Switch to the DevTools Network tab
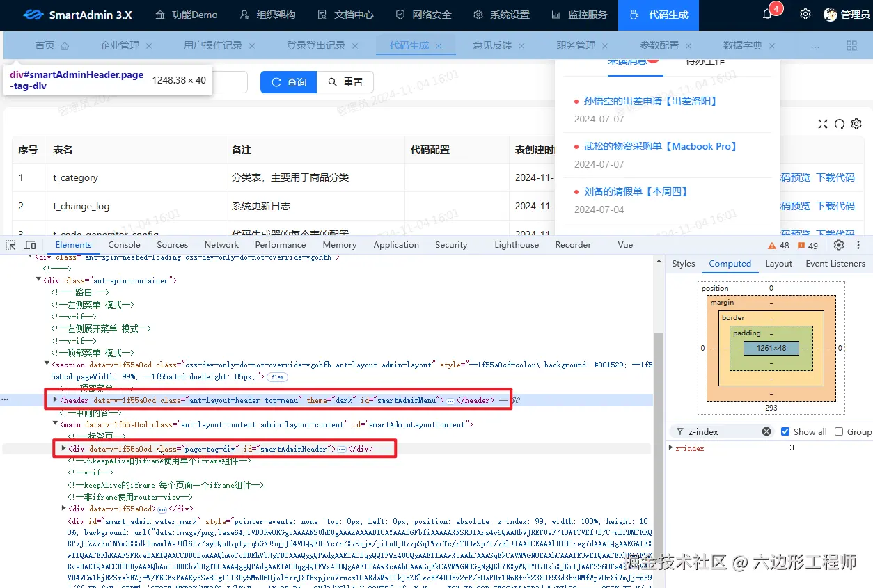 221,245
